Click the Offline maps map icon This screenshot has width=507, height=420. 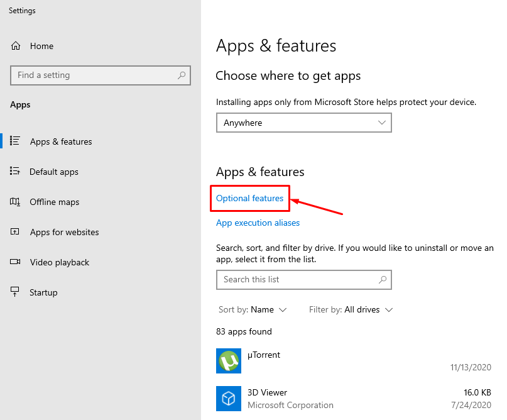tap(15, 202)
